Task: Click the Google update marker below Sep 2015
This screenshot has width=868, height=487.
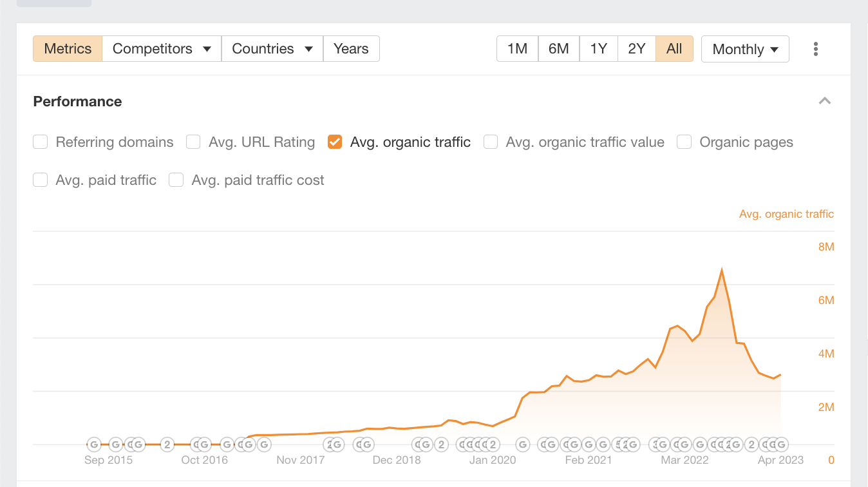Action: [x=94, y=444]
